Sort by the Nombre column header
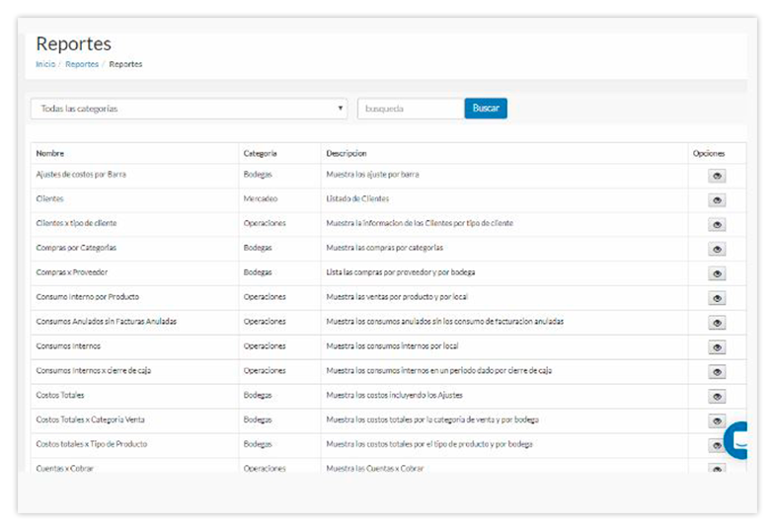 49,154
